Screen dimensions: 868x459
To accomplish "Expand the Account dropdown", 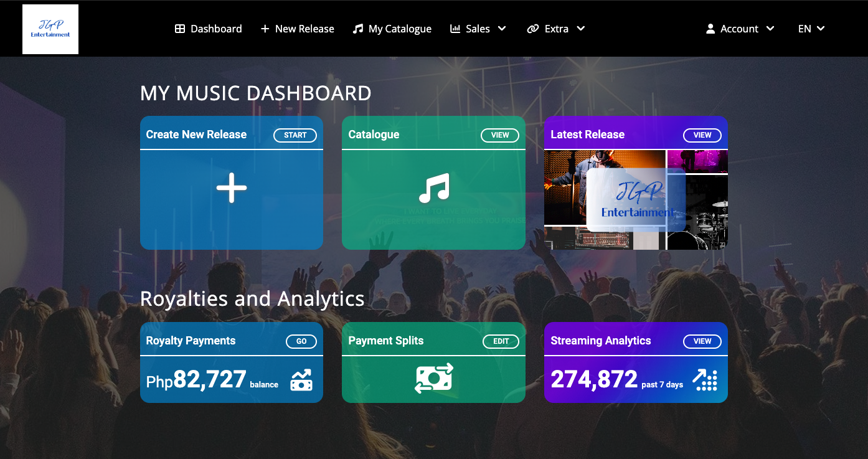I will coord(771,28).
